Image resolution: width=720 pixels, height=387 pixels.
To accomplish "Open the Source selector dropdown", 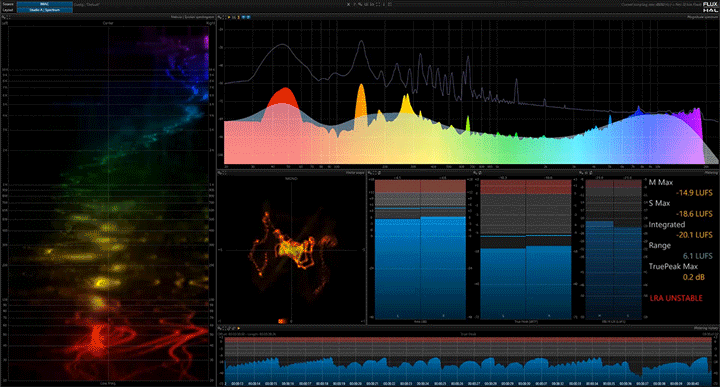I will pos(45,4).
